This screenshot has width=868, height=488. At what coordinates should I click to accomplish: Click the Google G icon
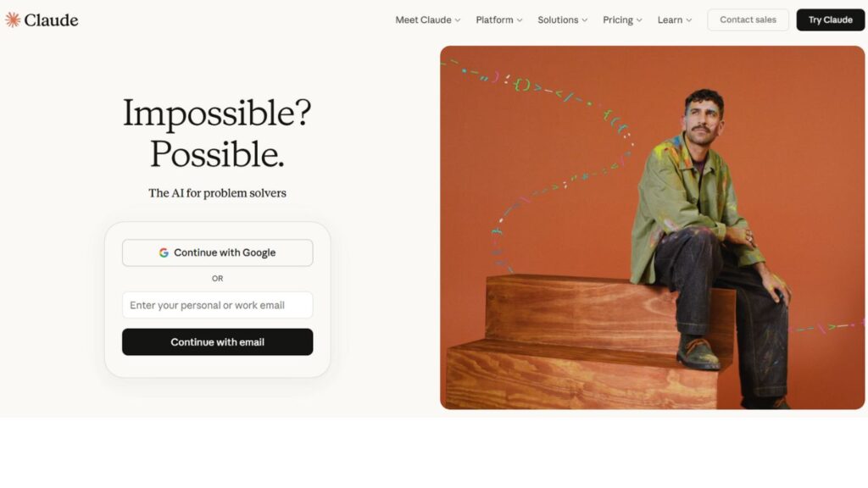[x=164, y=252]
